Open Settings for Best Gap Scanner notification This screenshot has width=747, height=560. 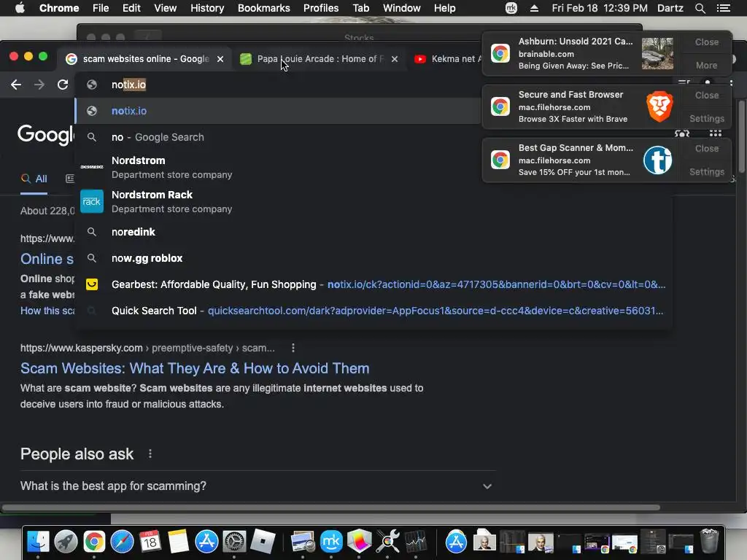[706, 172]
